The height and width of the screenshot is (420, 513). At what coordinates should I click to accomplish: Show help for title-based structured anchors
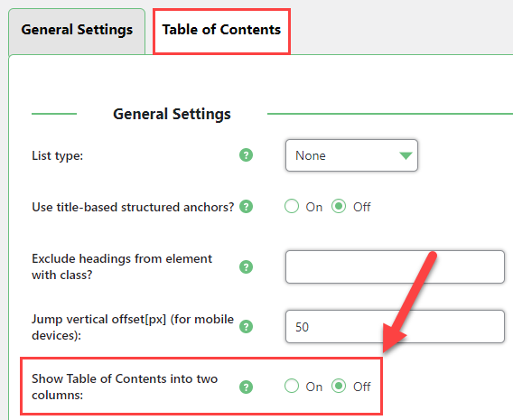[x=246, y=207]
